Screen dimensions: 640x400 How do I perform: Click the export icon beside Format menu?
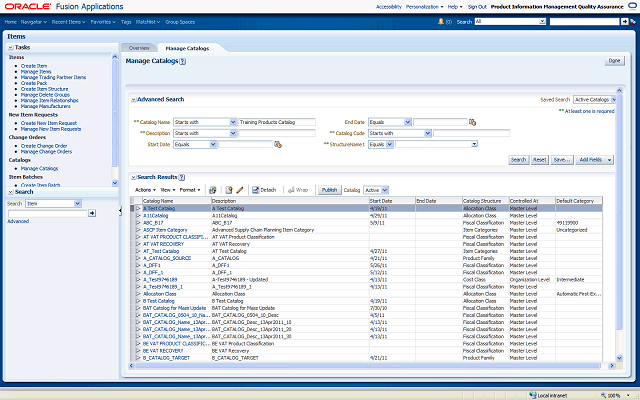214,189
